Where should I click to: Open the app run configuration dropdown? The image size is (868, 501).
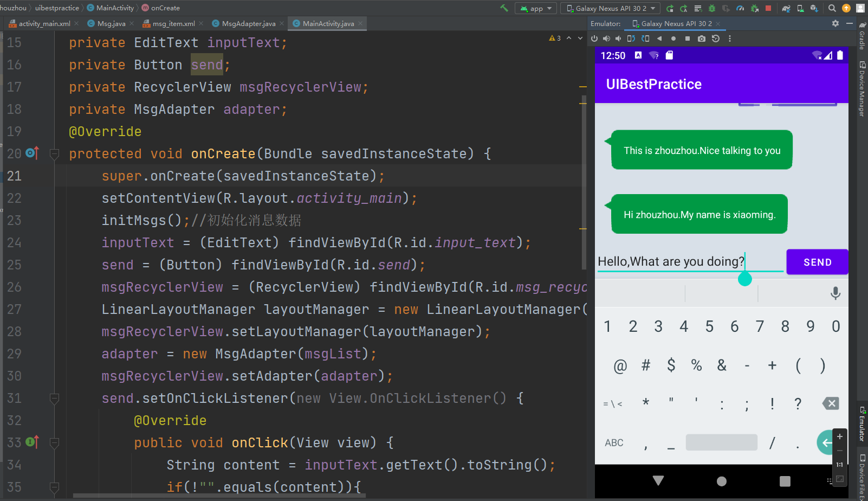(536, 8)
